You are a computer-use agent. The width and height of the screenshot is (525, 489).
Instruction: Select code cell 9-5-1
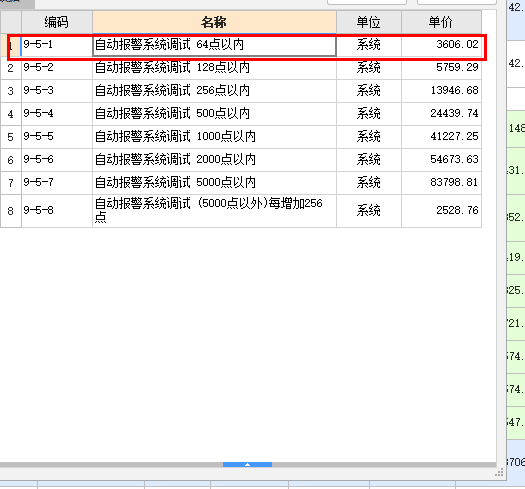pyautogui.click(x=57, y=45)
